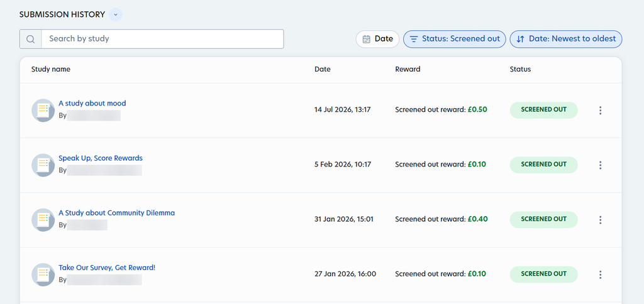Screen dimensions: 644x304
Task: Click Screened Out badge on Speak Up row
Action: point(544,165)
